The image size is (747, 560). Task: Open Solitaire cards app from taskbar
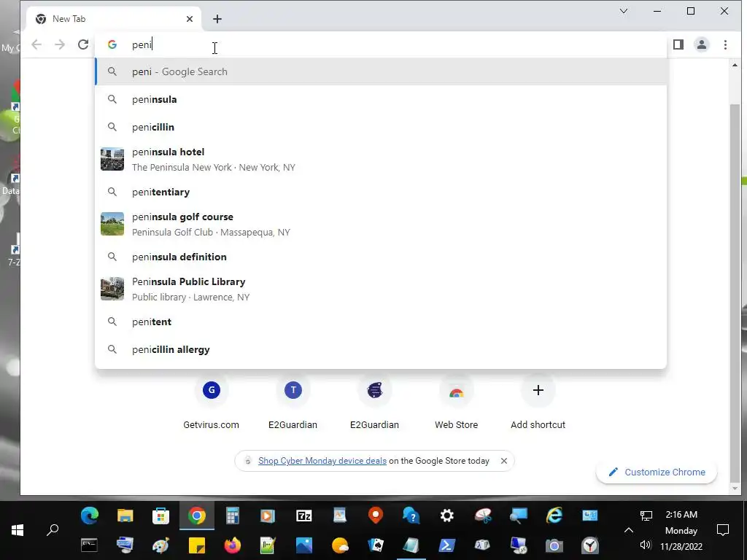click(376, 545)
